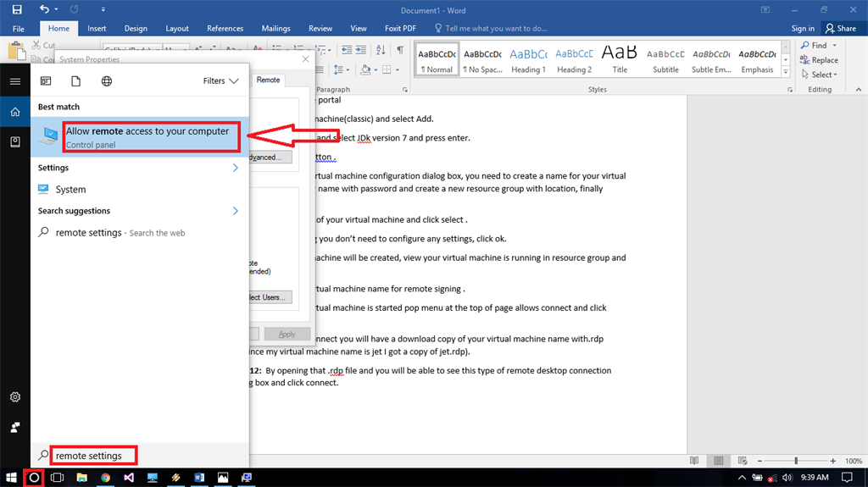This screenshot has height=487, width=868.
Task: Expand the Filters dropdown
Action: (x=221, y=80)
